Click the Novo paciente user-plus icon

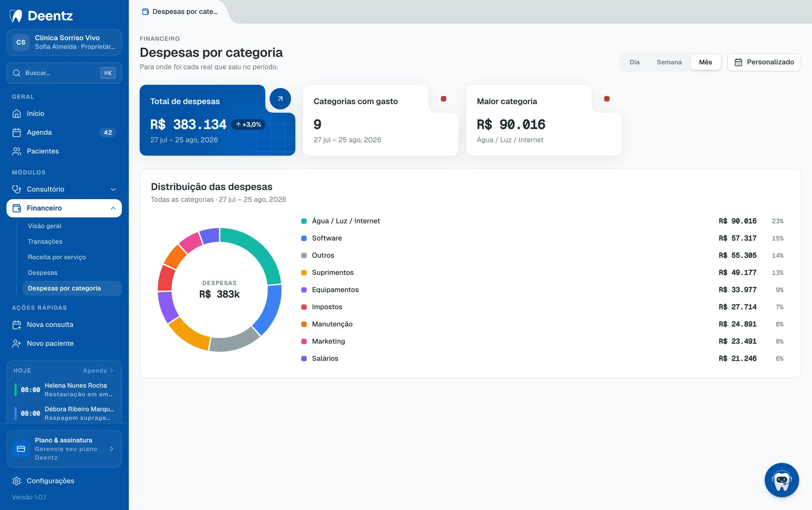pos(16,343)
